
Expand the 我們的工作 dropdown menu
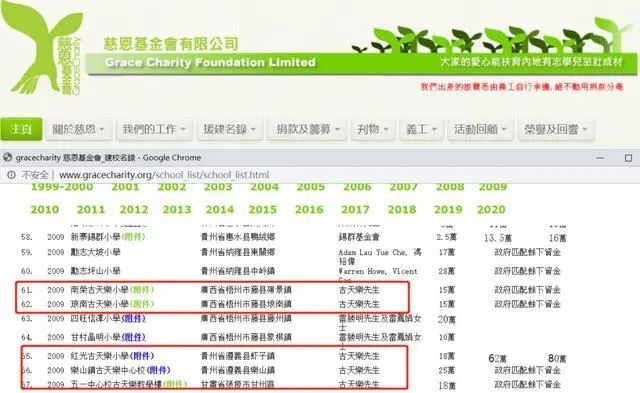(x=154, y=129)
